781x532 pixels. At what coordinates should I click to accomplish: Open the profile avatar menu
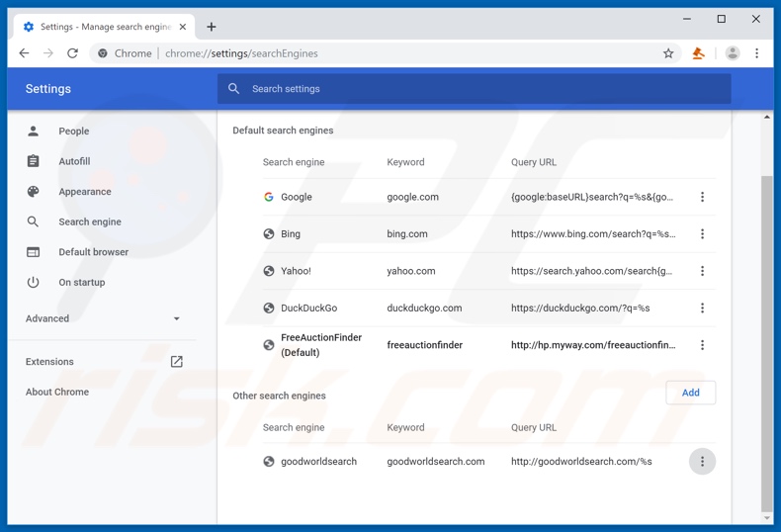coord(733,53)
